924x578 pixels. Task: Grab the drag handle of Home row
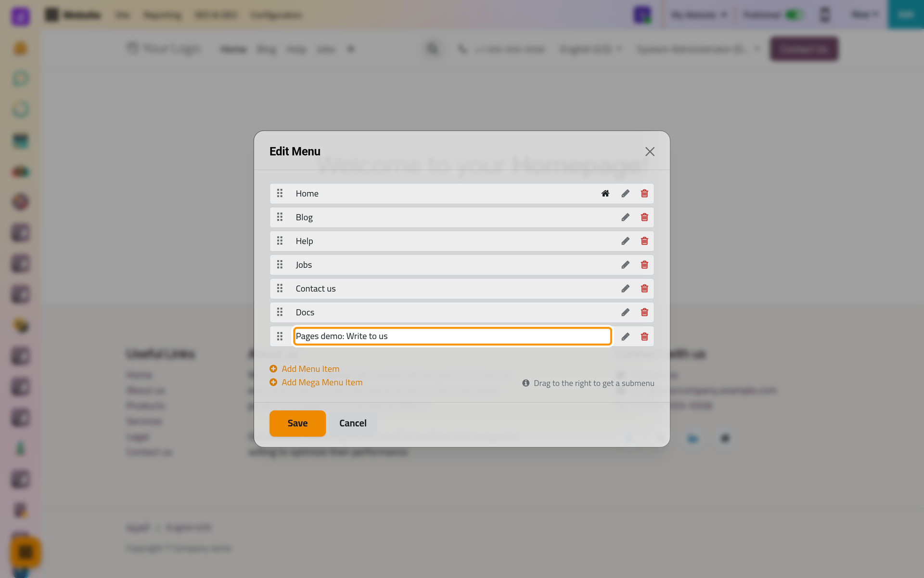coord(280,193)
